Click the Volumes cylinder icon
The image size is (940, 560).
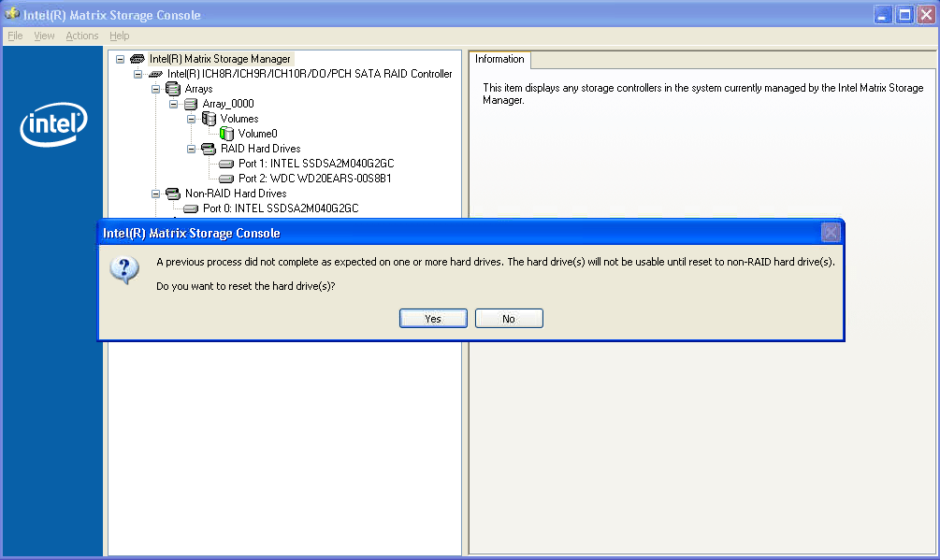click(209, 119)
